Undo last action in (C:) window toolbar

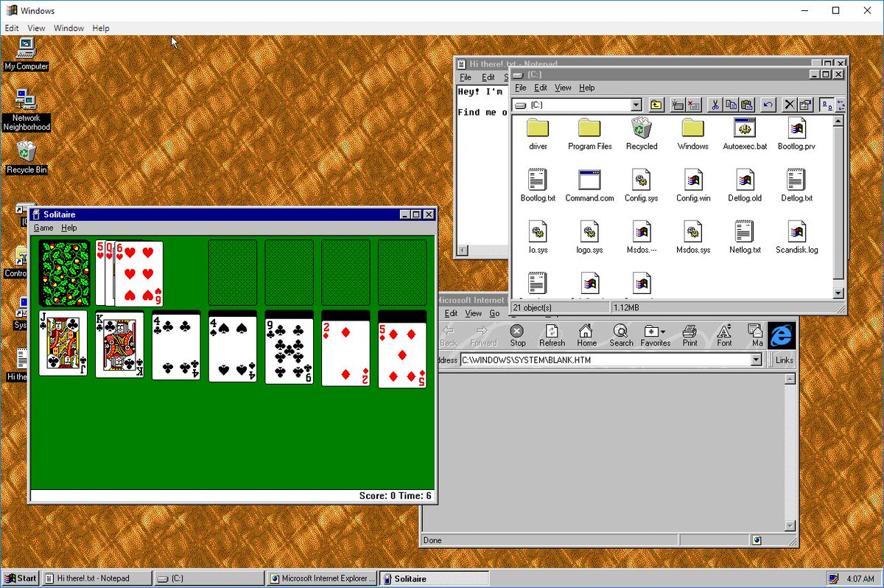tap(768, 105)
